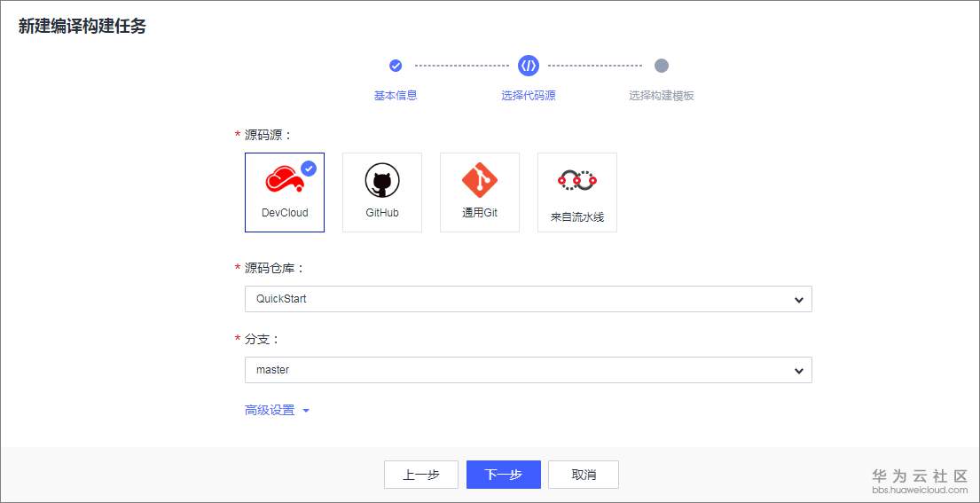Click the 上一步 previous button
The image size is (980, 503).
click(421, 475)
